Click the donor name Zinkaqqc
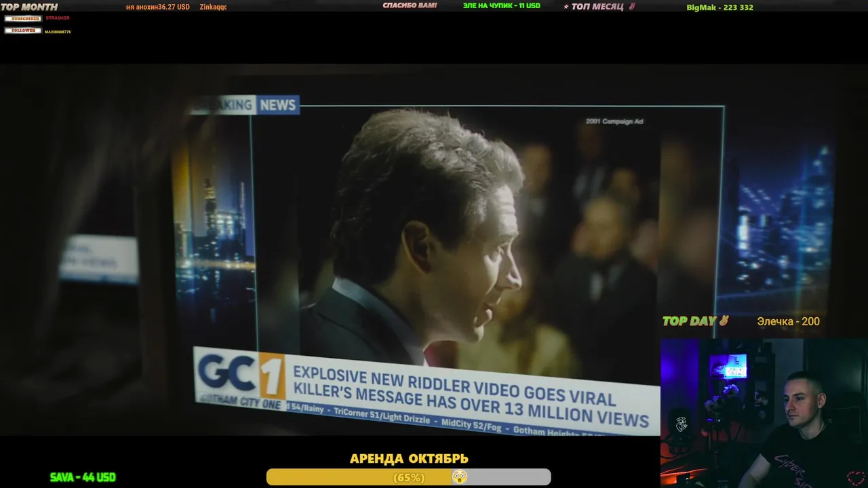868x488 pixels. click(213, 7)
